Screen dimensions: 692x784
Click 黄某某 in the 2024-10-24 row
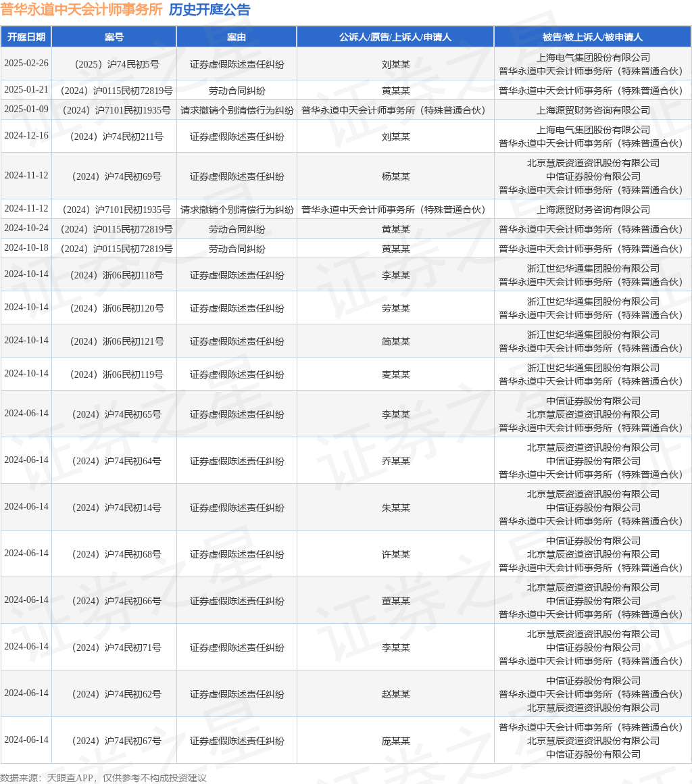(x=395, y=230)
